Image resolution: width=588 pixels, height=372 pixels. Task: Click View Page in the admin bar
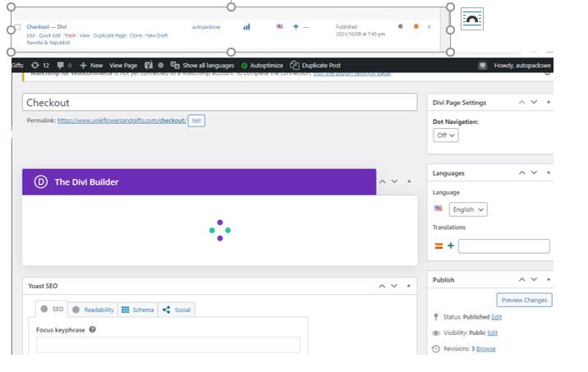coord(123,65)
